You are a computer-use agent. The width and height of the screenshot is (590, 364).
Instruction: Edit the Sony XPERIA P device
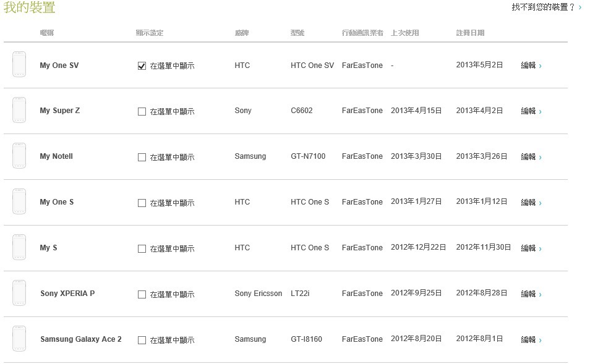pyautogui.click(x=531, y=294)
